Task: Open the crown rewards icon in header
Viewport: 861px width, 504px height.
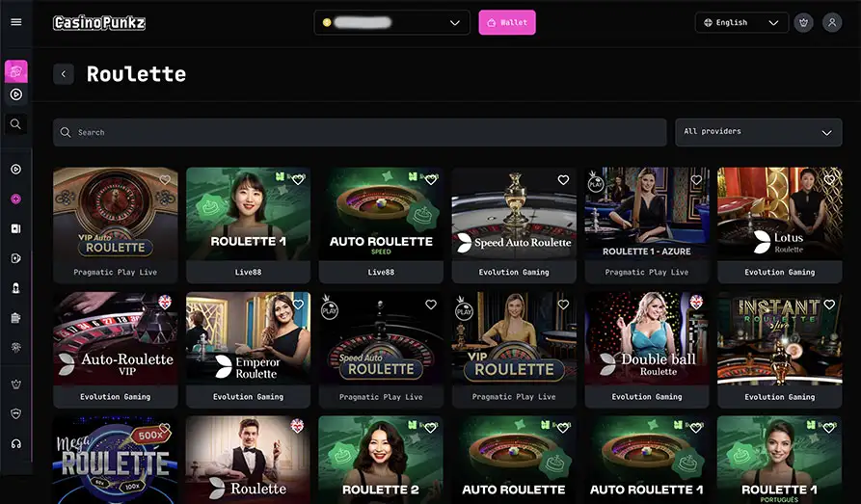Action: pos(803,22)
